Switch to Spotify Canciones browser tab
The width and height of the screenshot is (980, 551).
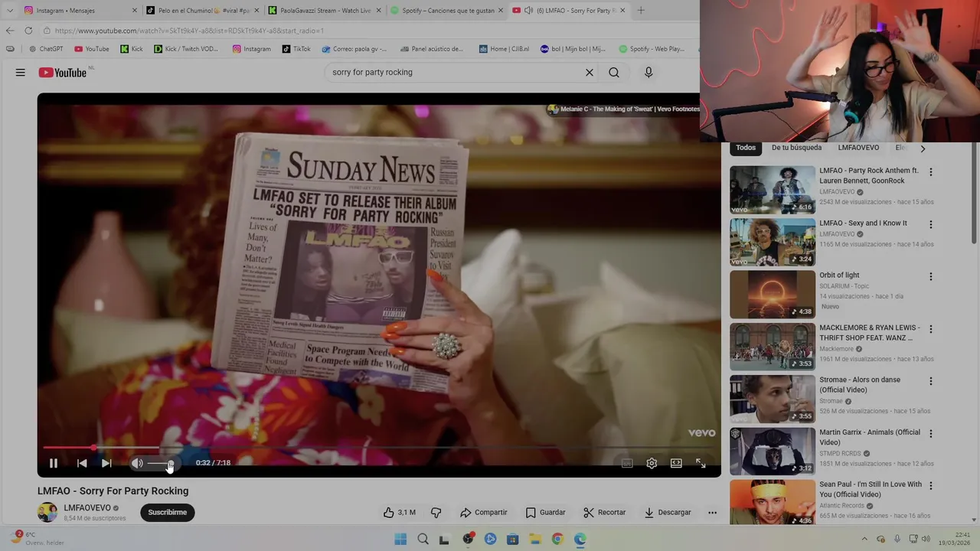(446, 11)
